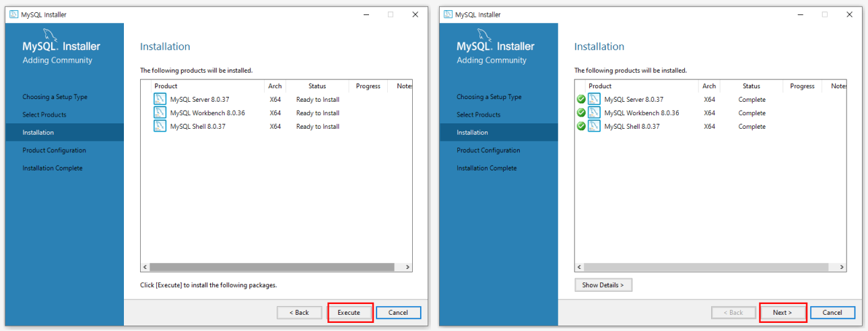
Task: Click horizontal scrollbar thumb in left window
Action: 272,267
